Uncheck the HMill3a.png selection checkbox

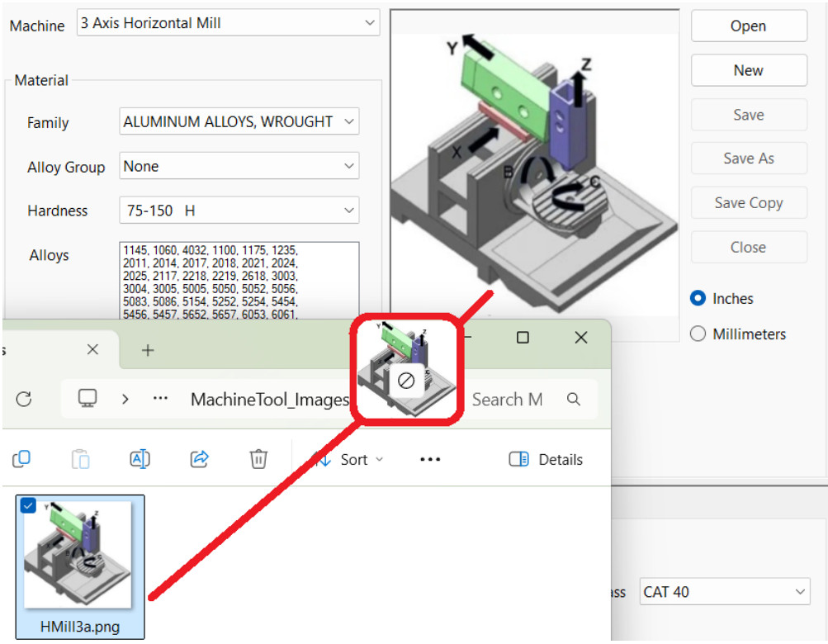[28, 505]
